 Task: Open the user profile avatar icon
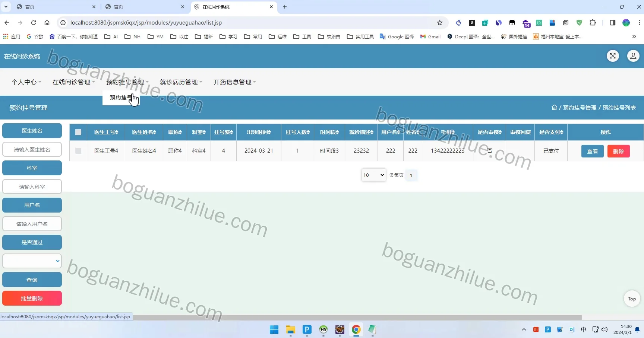tap(633, 56)
